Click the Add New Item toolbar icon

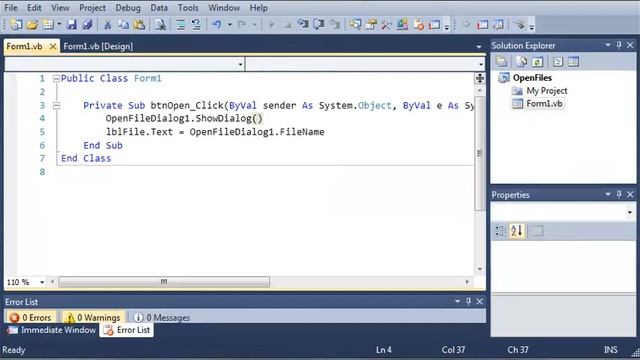click(x=48, y=25)
